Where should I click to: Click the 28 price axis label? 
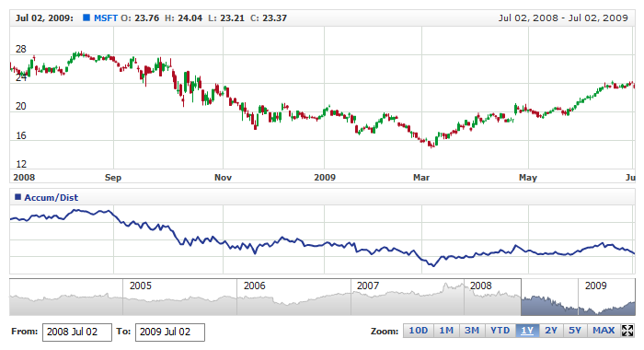click(x=21, y=49)
